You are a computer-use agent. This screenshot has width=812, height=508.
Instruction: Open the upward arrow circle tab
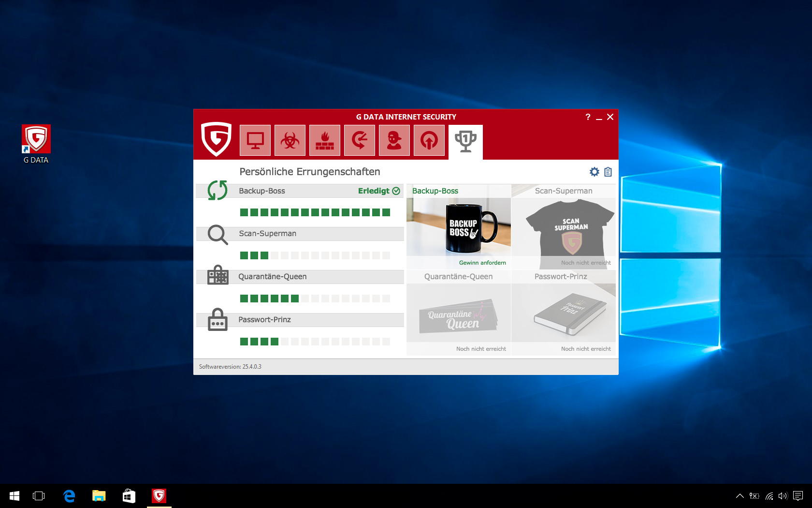point(429,140)
